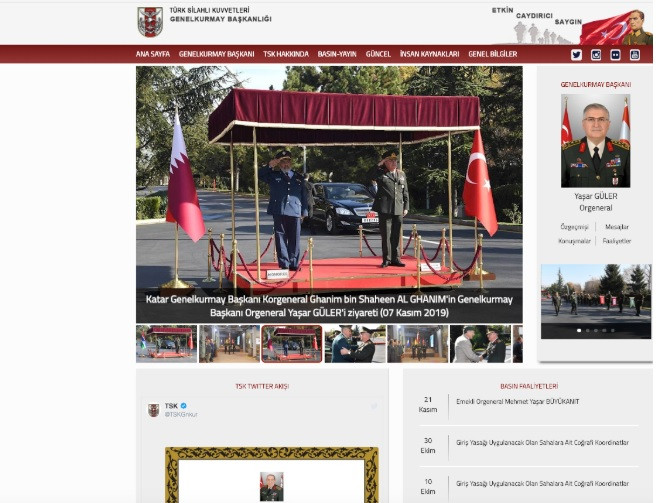
Task: Click faint Twitter bird in feed header
Action: [x=374, y=406]
